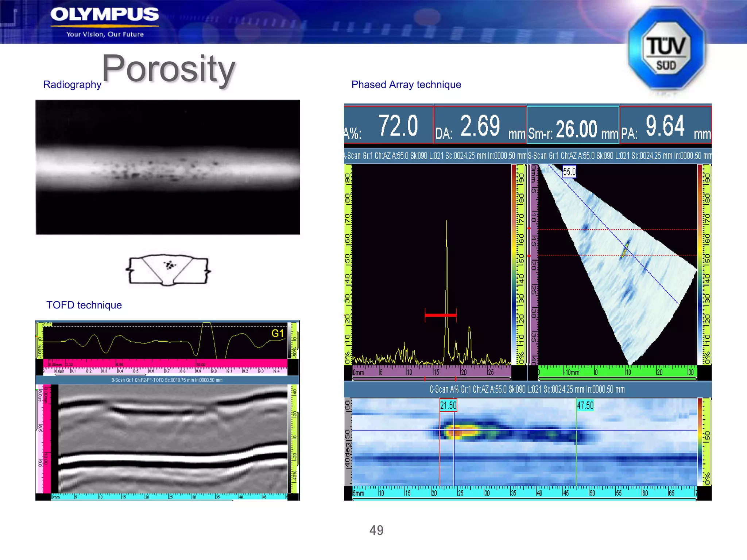Click the green S-Scan horizontal ruler
Viewport: 747px width, 560px height.
tap(618, 372)
